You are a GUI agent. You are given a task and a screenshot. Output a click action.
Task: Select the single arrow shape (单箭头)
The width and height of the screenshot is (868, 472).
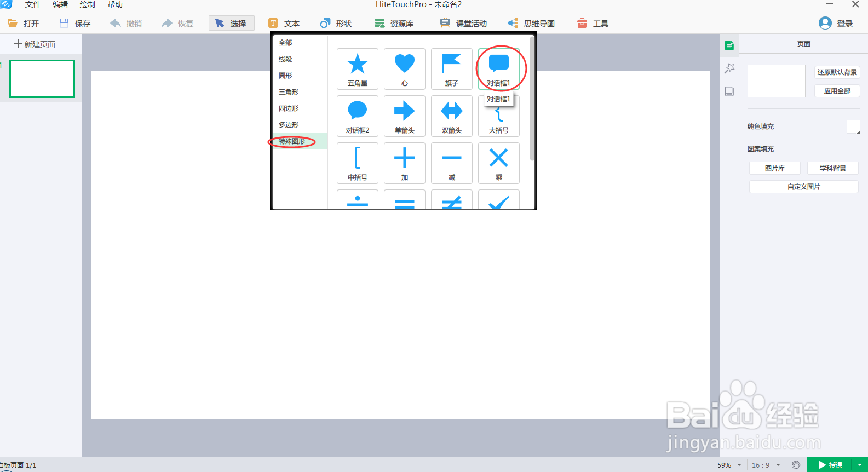(x=405, y=116)
